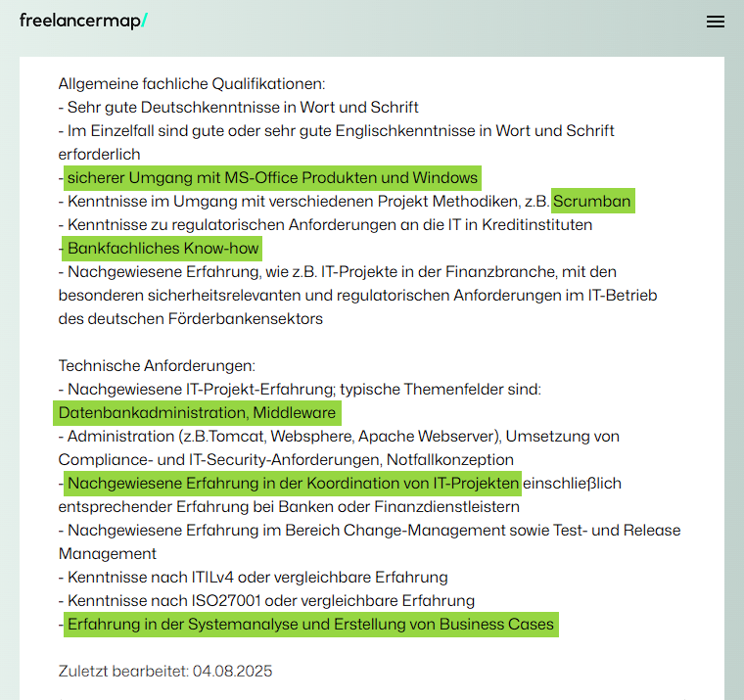Click the line about regulatorischen Anforderungen Kreditinstituten

pyautogui.click(x=325, y=225)
